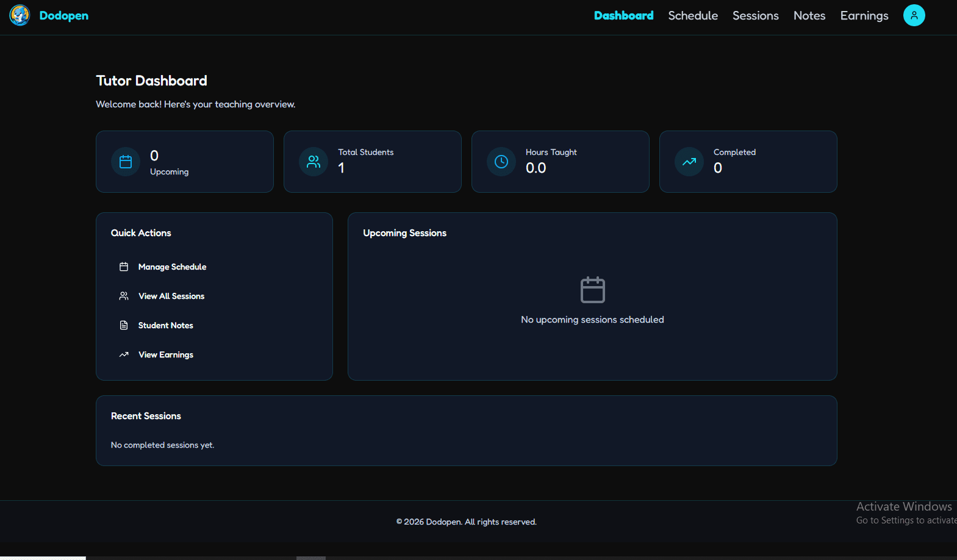This screenshot has height=560, width=957.
Task: Click the Student Notes quick action
Action: (214, 325)
